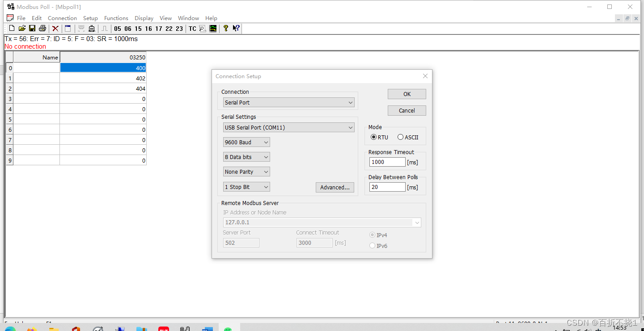Click the Response Timeout field
Viewport: 644px width, 331px height.
tap(387, 162)
